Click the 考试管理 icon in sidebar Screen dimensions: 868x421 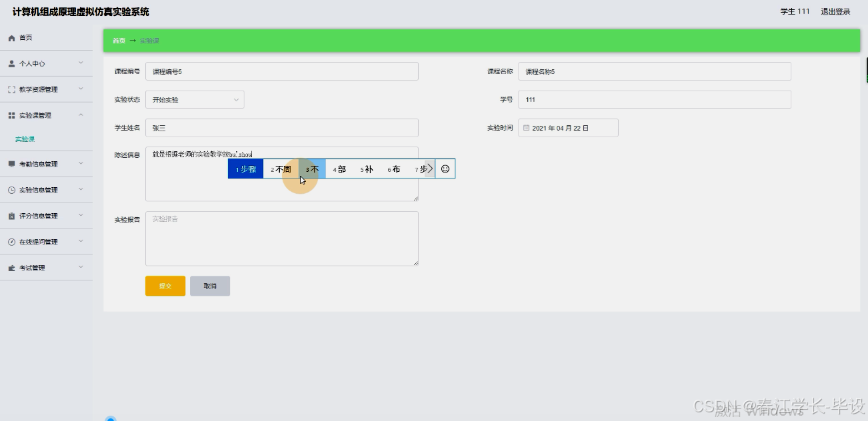(10, 267)
